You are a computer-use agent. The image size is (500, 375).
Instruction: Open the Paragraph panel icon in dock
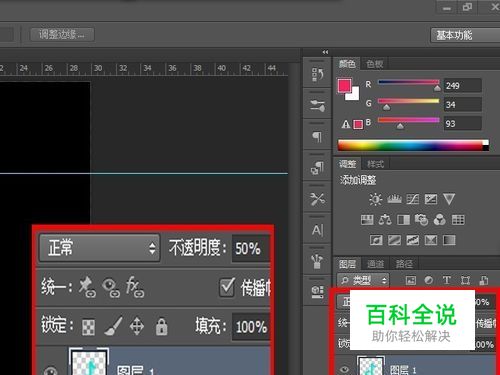(x=317, y=136)
